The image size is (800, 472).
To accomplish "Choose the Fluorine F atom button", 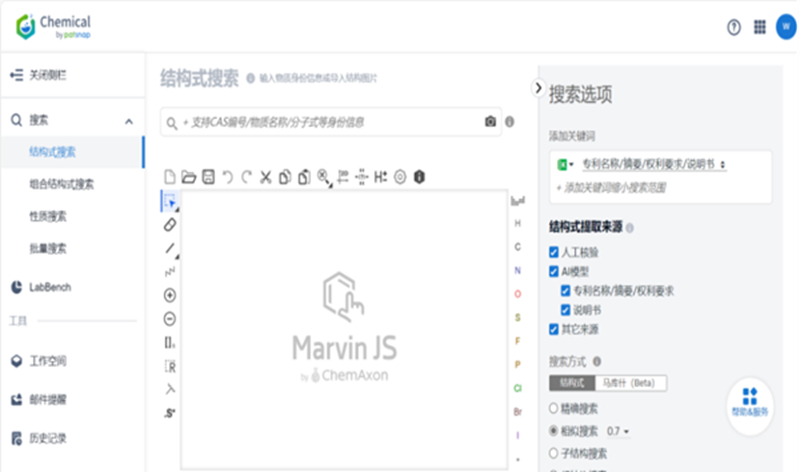I will point(517,341).
